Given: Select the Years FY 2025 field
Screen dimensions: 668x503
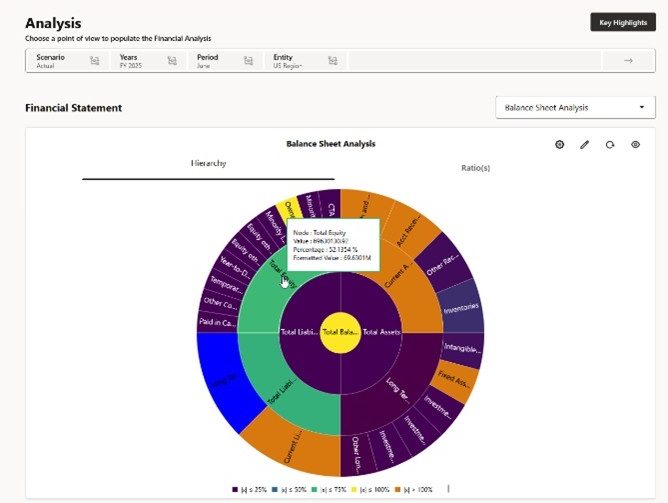Looking at the screenshot, I should tap(148, 61).
